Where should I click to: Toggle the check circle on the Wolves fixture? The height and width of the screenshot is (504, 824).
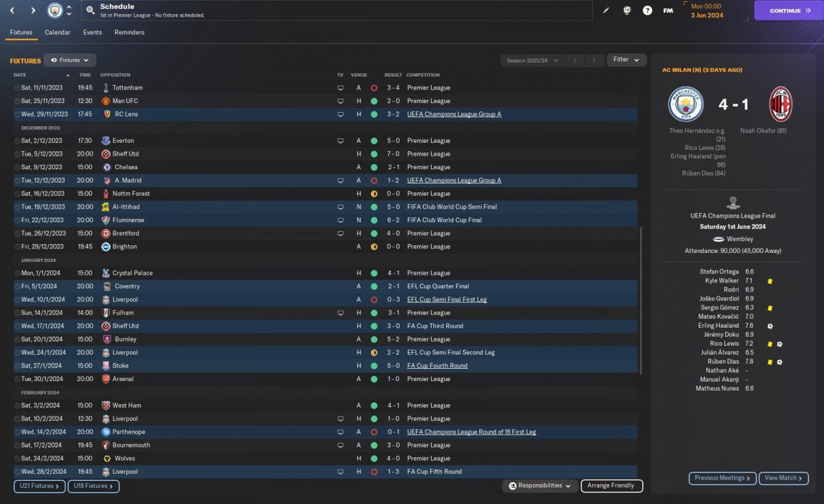[17, 458]
